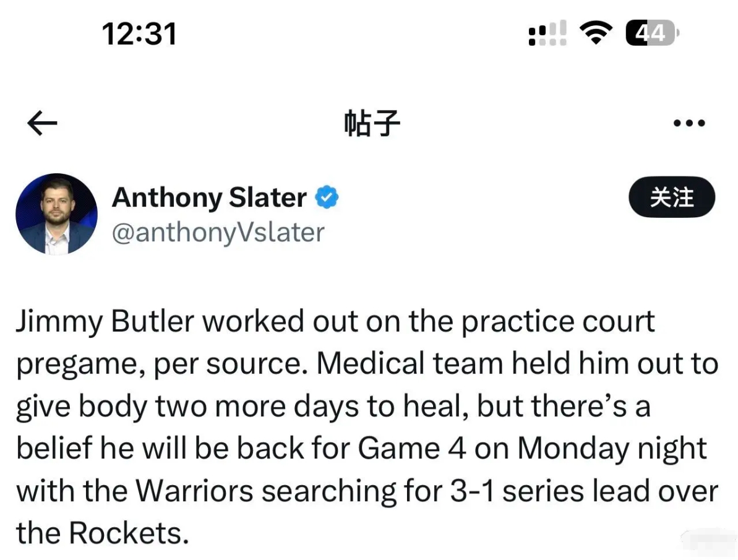The height and width of the screenshot is (560, 738).
Task: Tap the cellular signal bars icon
Action: 547,33
